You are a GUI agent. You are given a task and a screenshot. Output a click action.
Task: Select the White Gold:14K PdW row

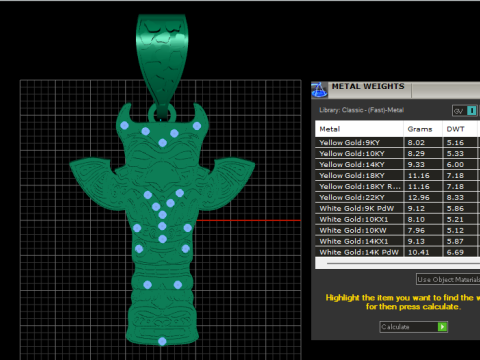pyautogui.click(x=397, y=252)
